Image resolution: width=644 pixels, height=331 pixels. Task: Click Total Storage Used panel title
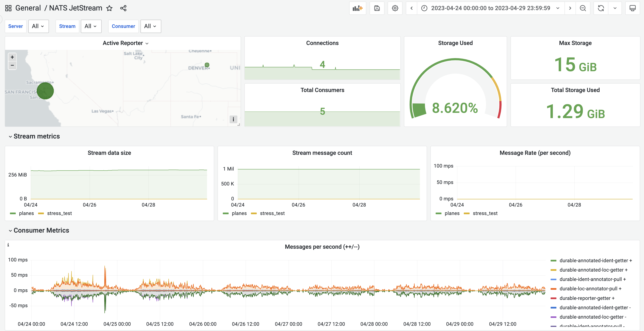(x=575, y=90)
